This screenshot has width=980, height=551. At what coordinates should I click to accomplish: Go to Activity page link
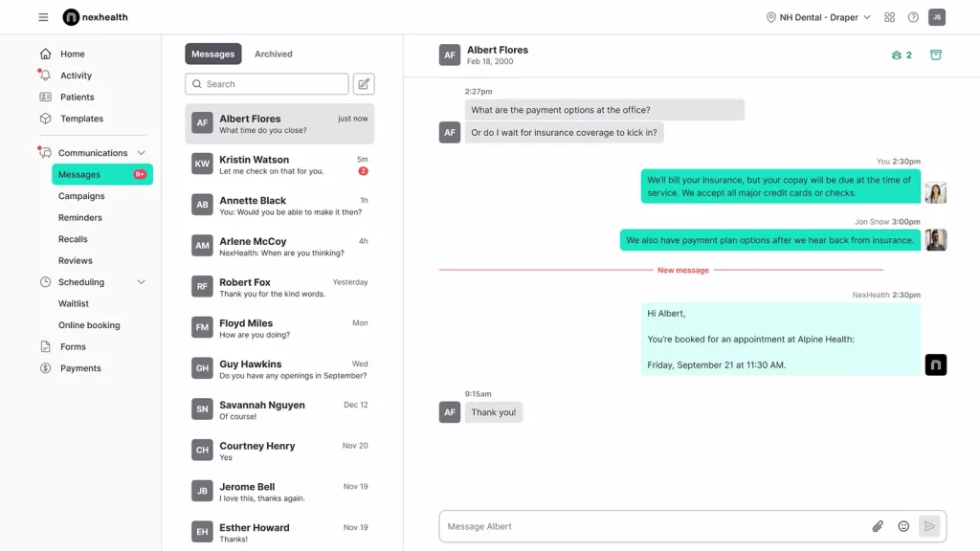(77, 76)
